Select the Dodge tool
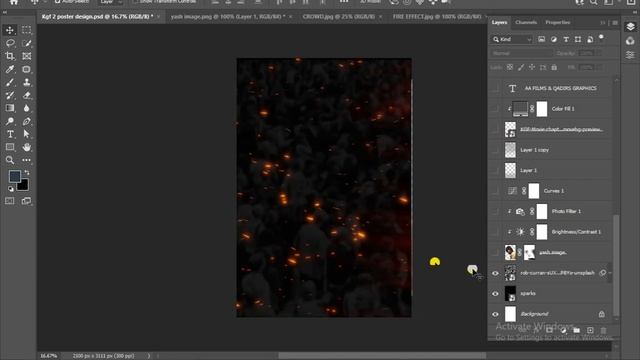Image resolution: width=640 pixels, height=360 pixels. (x=10, y=121)
